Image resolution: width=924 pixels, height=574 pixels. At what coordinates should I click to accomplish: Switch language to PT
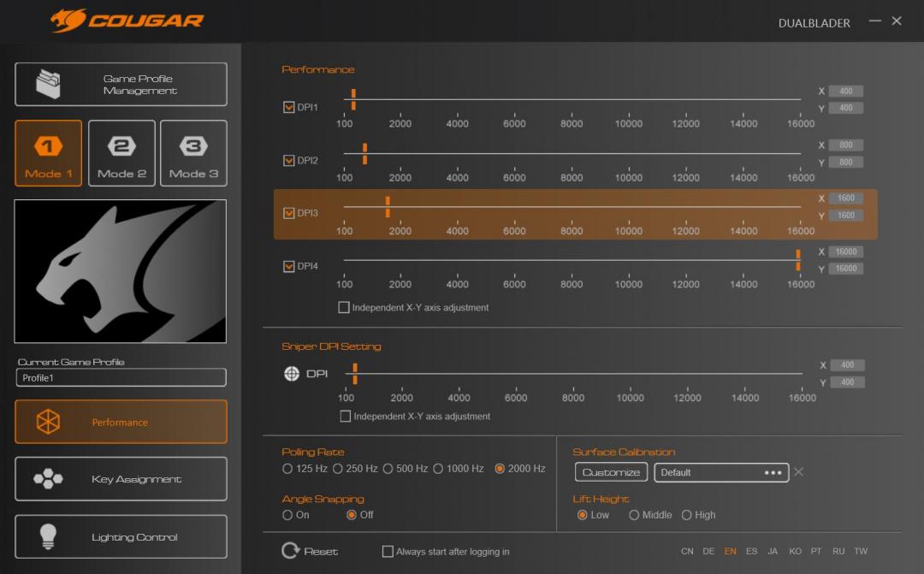point(816,552)
